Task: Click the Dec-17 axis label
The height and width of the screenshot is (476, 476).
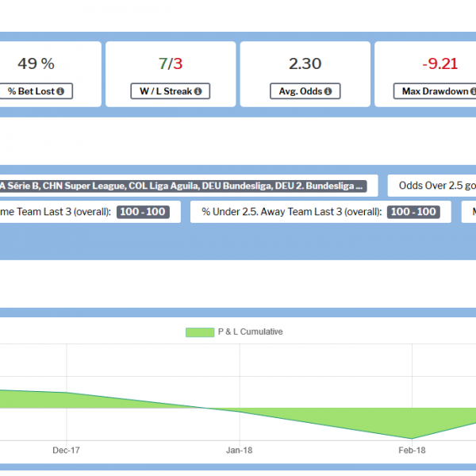Action: point(66,450)
